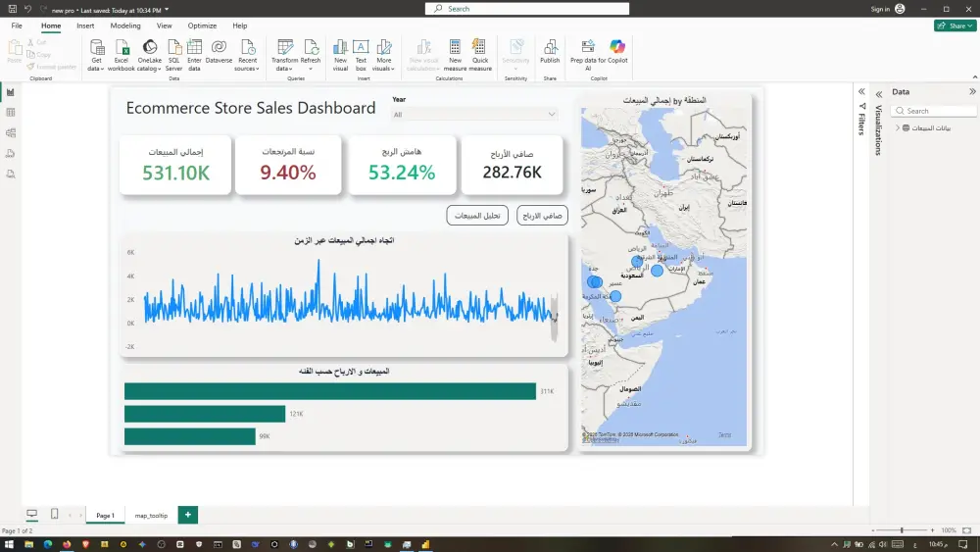
Task: Select the 53.24% profit margin card
Action: coord(402,165)
